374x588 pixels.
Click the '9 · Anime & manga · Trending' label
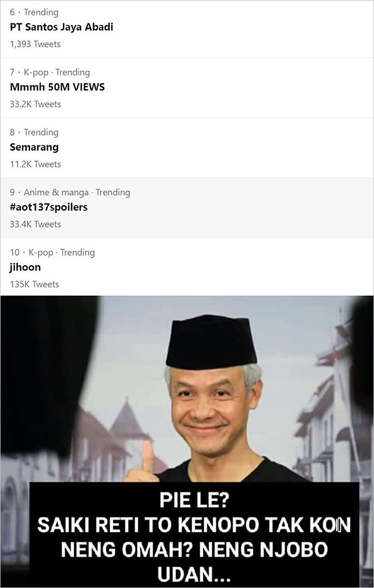(70, 192)
